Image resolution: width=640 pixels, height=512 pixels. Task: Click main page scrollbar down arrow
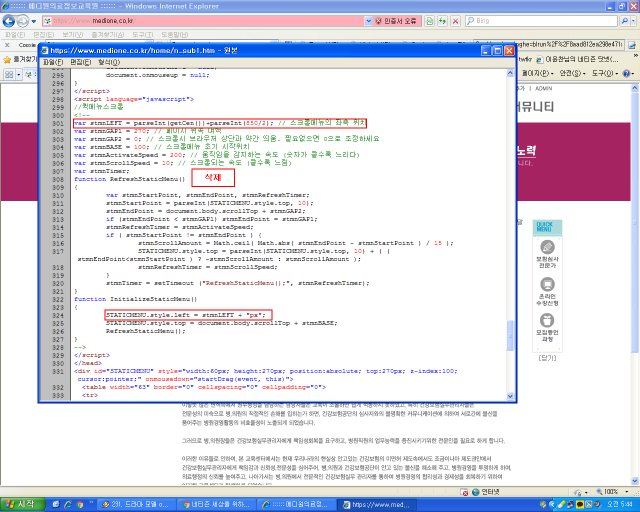click(635, 481)
